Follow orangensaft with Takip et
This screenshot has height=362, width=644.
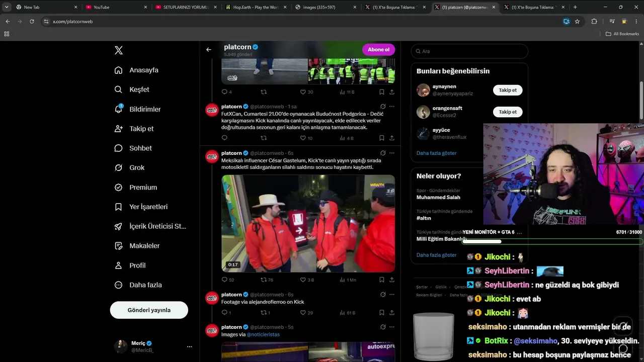click(508, 112)
